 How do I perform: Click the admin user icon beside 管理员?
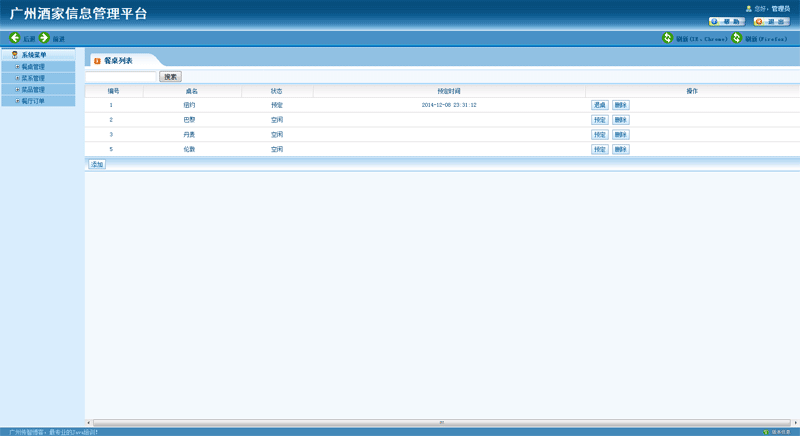point(749,8)
